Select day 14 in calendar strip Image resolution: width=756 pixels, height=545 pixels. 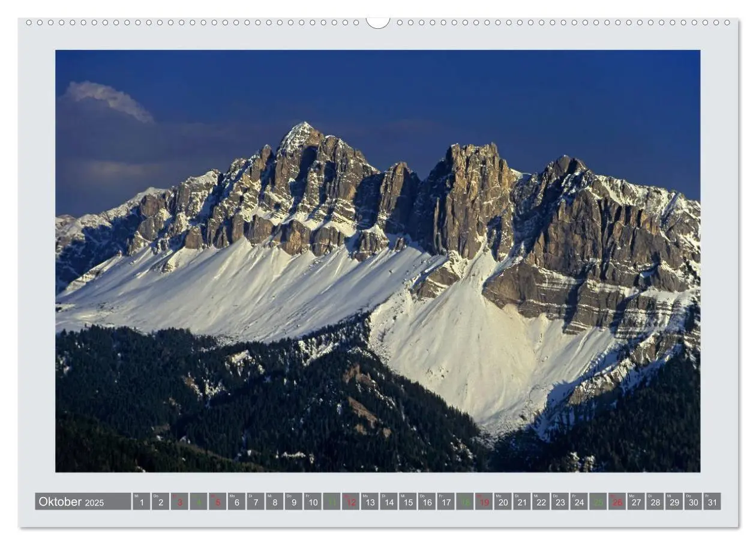[x=389, y=501]
